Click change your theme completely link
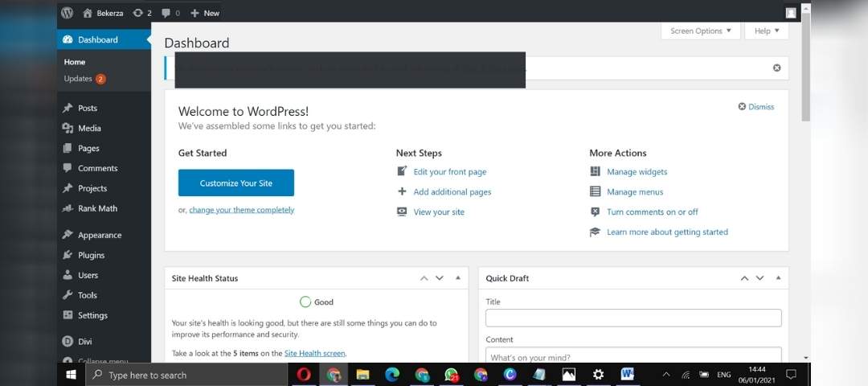868x386 pixels. (x=241, y=210)
